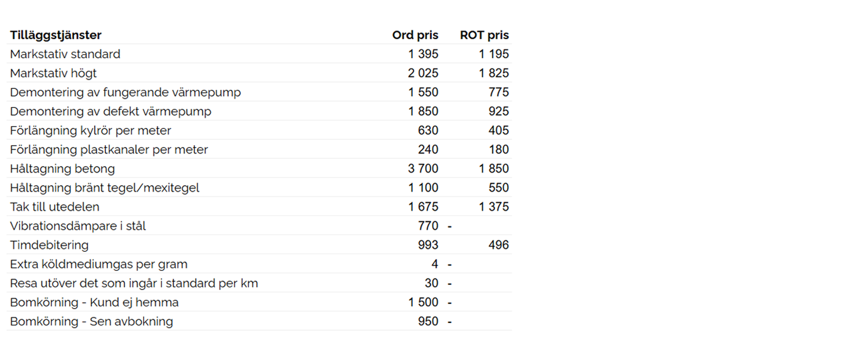The height and width of the screenshot is (354, 868).
Task: Select the Markstativ högt row label
Action: click(x=53, y=73)
